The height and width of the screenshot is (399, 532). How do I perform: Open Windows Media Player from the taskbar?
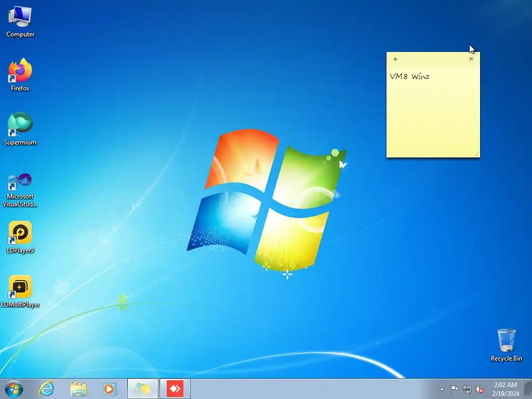110,389
